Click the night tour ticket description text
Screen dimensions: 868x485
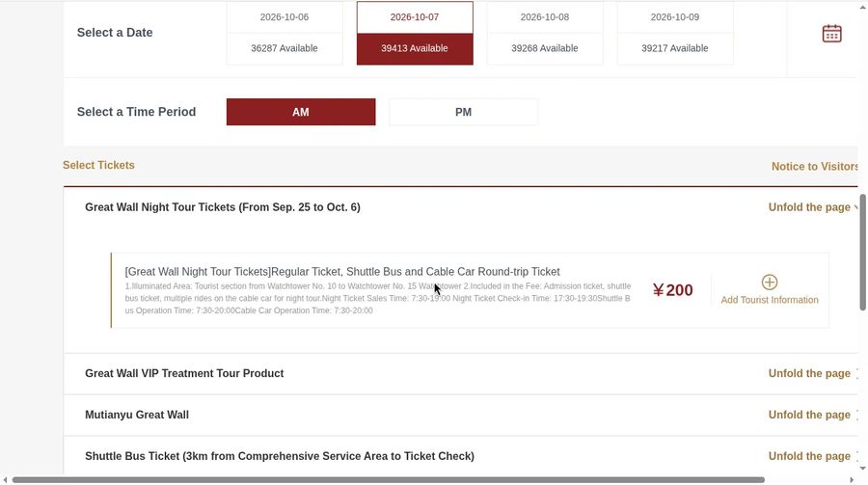point(377,298)
